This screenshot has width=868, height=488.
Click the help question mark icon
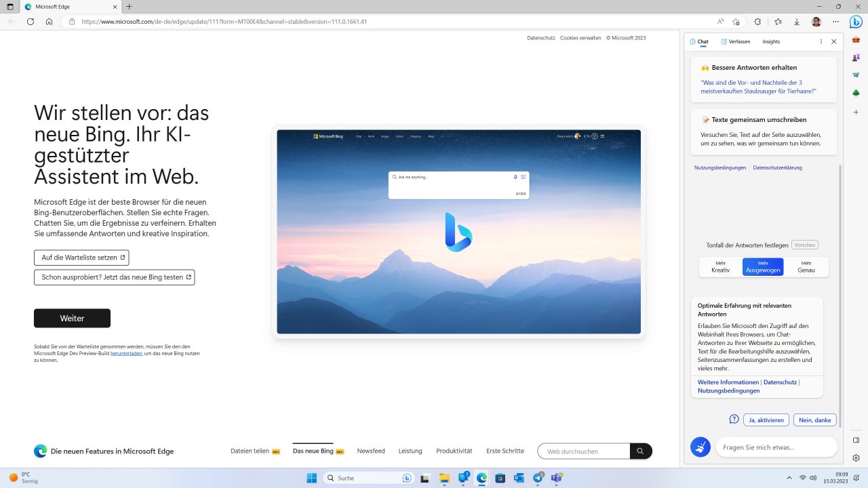pos(734,420)
